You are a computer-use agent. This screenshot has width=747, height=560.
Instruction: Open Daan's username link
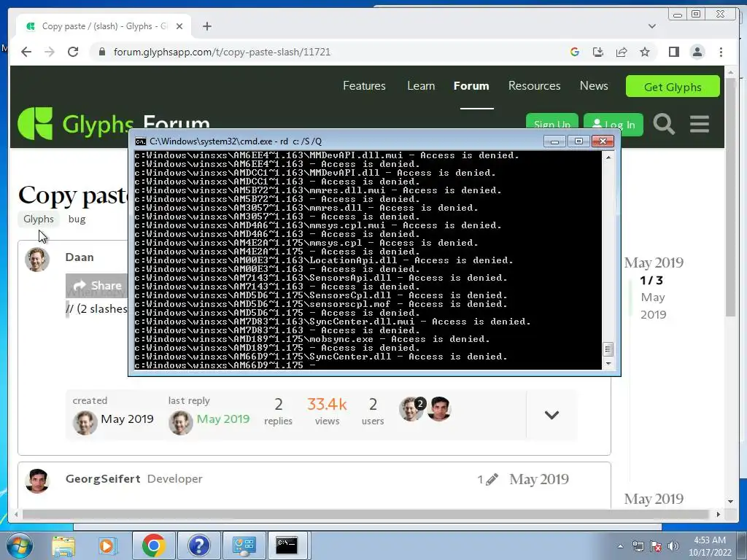tap(80, 257)
